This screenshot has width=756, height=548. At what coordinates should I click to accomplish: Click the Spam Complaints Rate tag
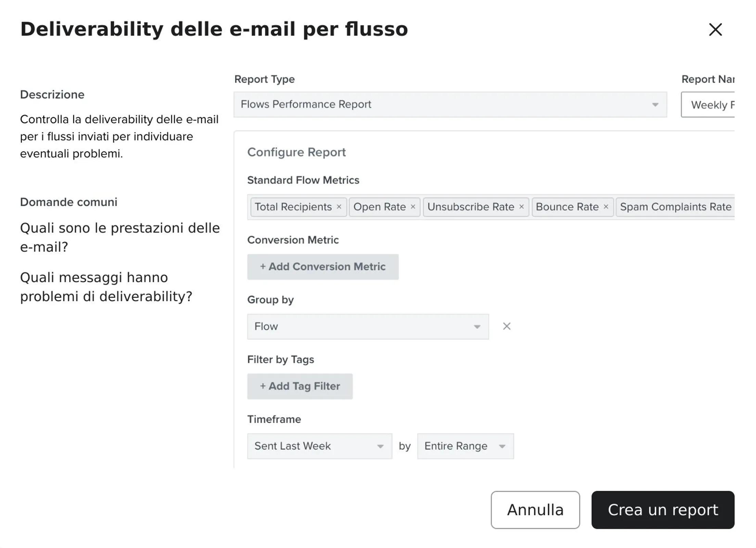[675, 207]
